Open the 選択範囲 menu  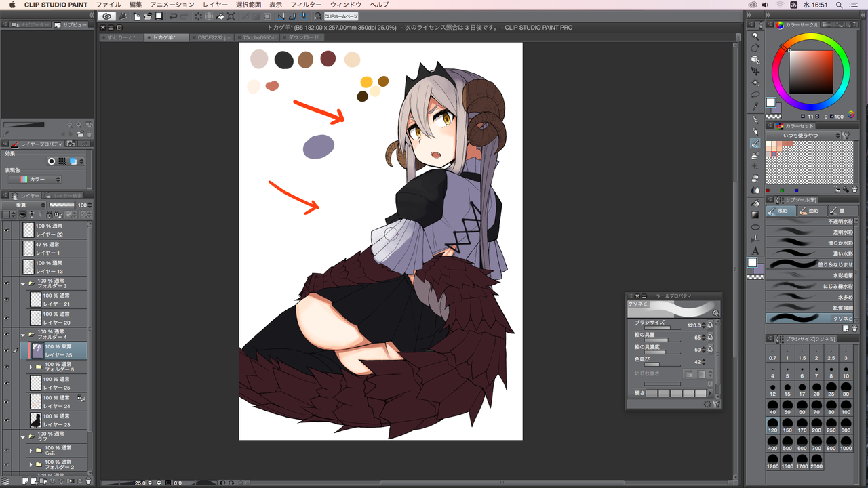pyautogui.click(x=249, y=5)
